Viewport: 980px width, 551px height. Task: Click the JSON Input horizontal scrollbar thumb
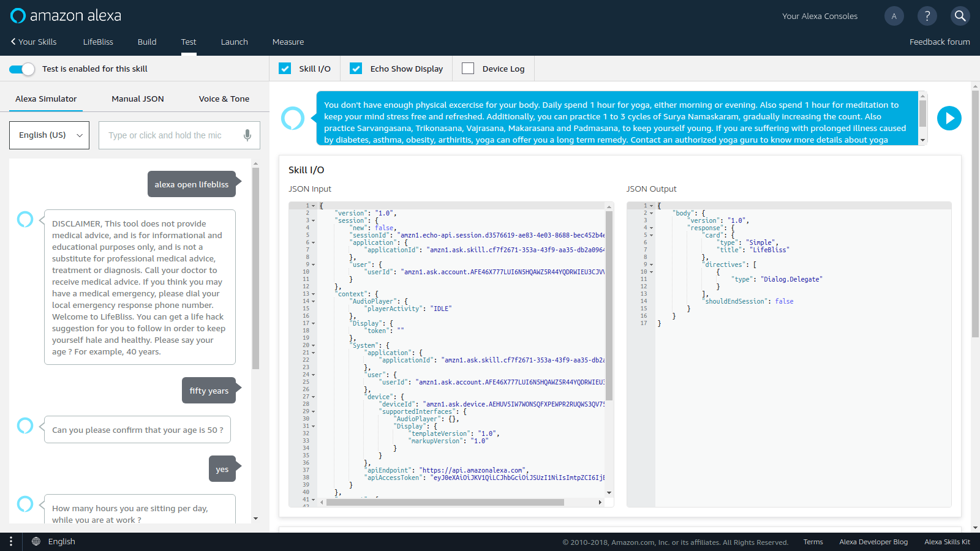coord(445,503)
